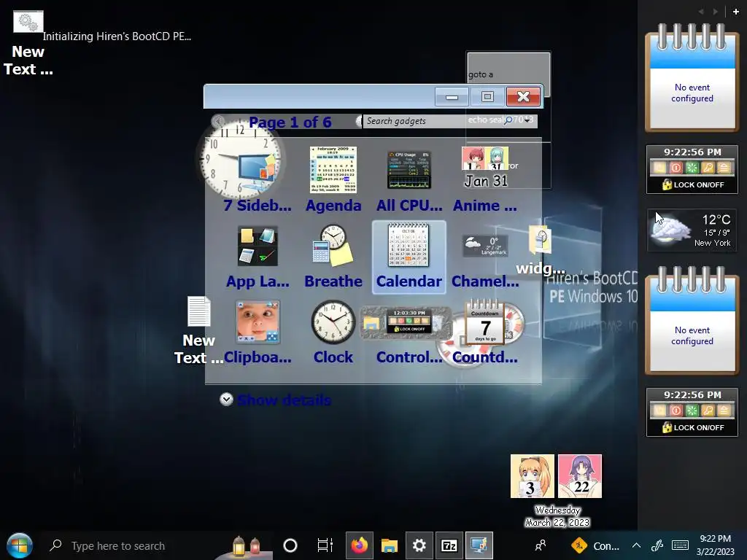Select the Anime calendar gadget in gallery
The width and height of the screenshot is (747, 560).
coord(485,180)
